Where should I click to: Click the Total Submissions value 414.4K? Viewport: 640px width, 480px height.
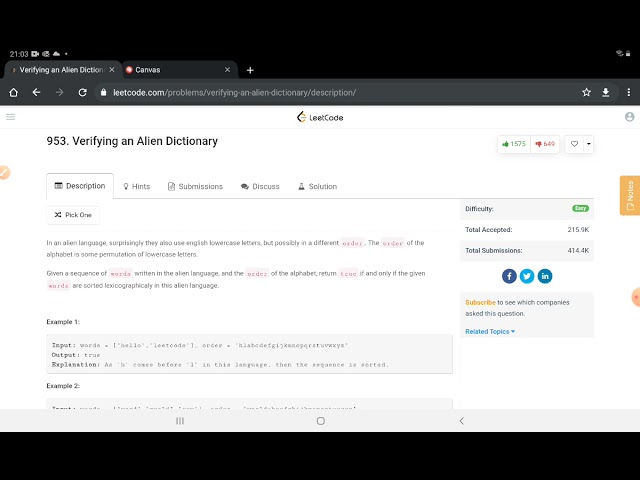point(578,251)
